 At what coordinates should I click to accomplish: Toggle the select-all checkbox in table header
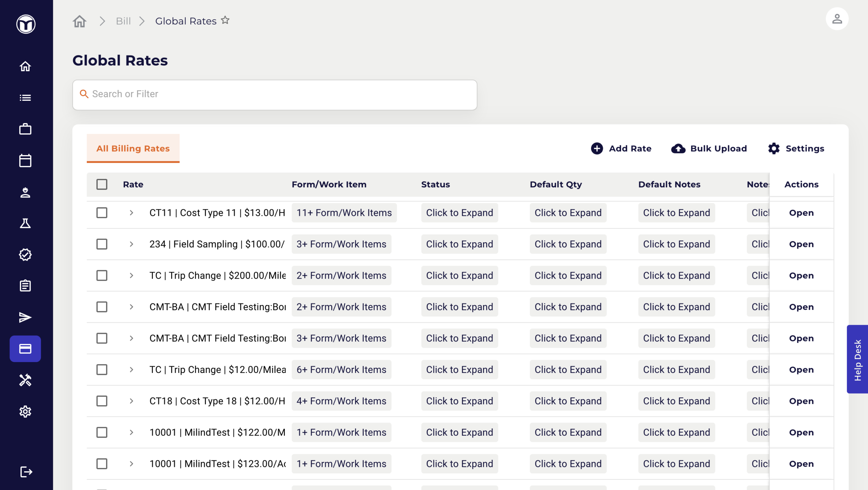point(102,184)
